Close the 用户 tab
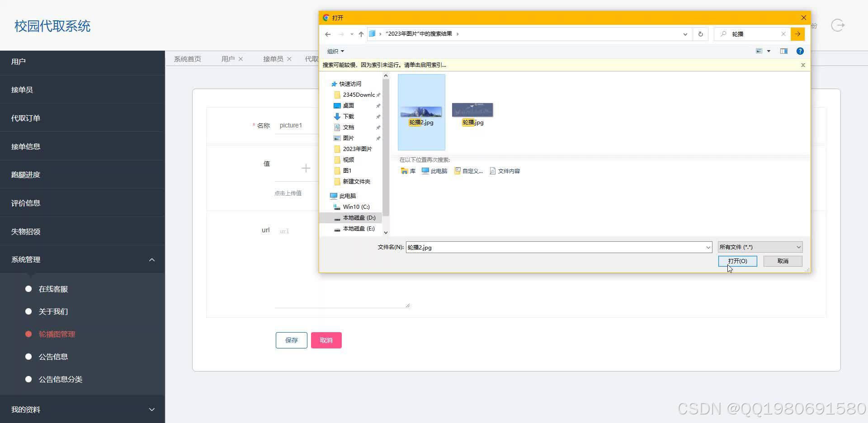The height and width of the screenshot is (423, 868). (241, 59)
